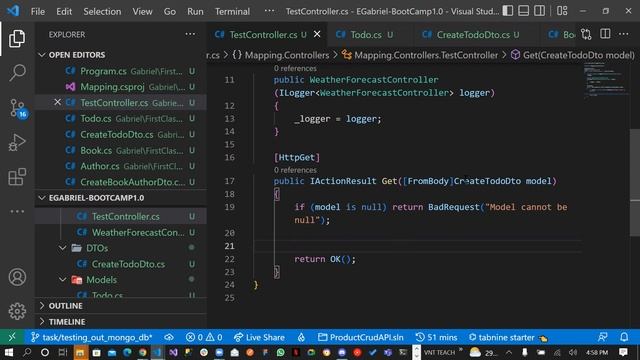Image resolution: width=640 pixels, height=360 pixels.
Task: Toggle primary side bar layout icon
Action: click(x=508, y=11)
